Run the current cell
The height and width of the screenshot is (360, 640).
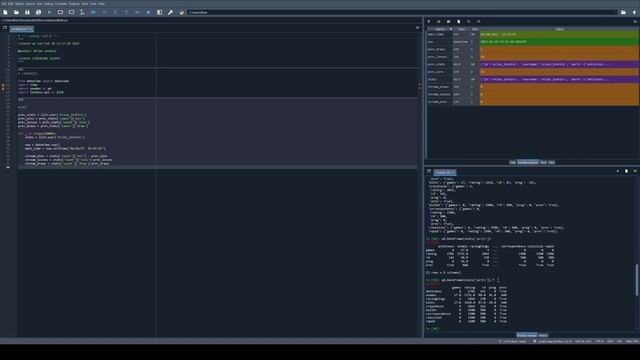pyautogui.click(x=60, y=12)
